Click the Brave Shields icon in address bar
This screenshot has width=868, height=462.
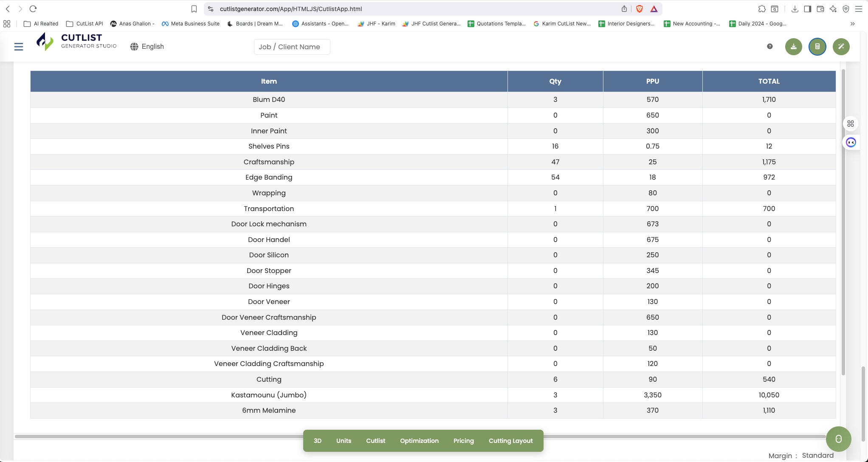[639, 8]
